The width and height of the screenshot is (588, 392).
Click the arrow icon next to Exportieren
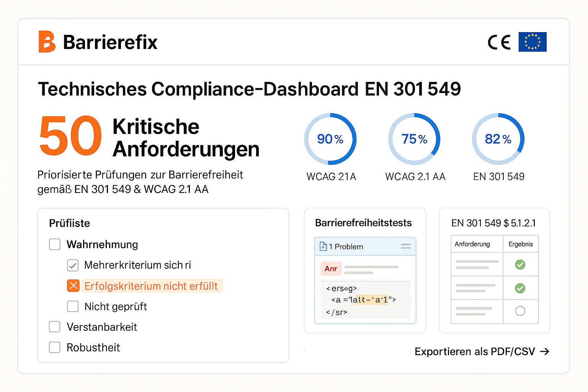pos(545,351)
